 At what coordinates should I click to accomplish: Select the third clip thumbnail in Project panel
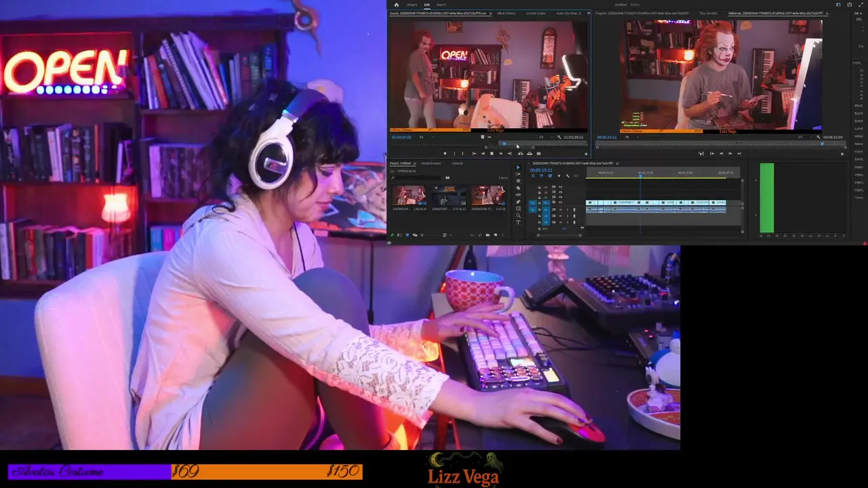(488, 195)
